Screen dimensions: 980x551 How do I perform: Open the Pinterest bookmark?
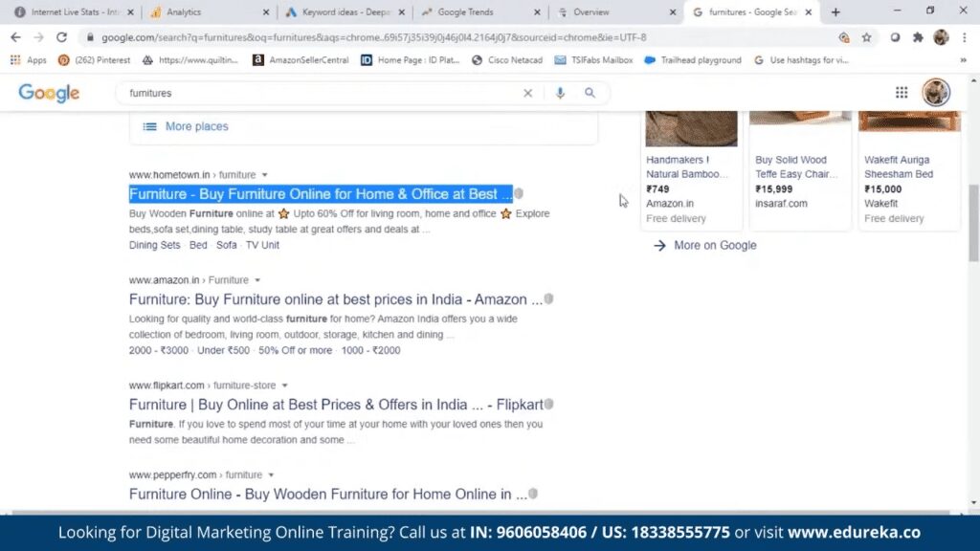[95, 60]
